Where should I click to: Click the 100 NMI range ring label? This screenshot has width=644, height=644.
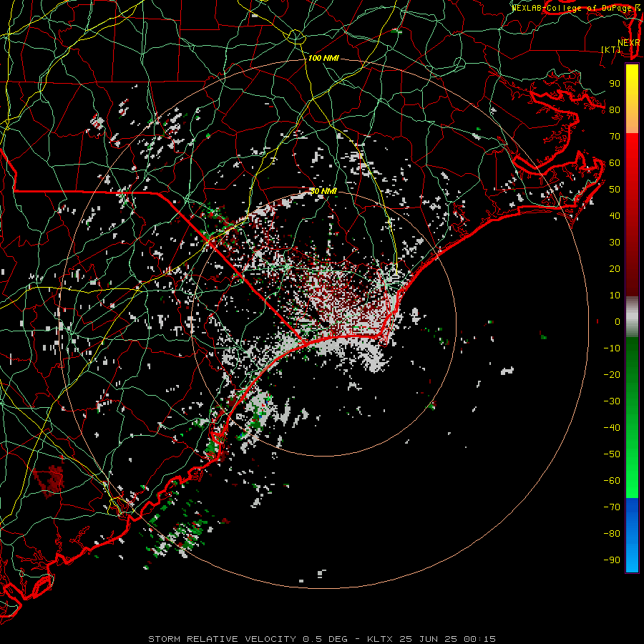click(x=323, y=59)
